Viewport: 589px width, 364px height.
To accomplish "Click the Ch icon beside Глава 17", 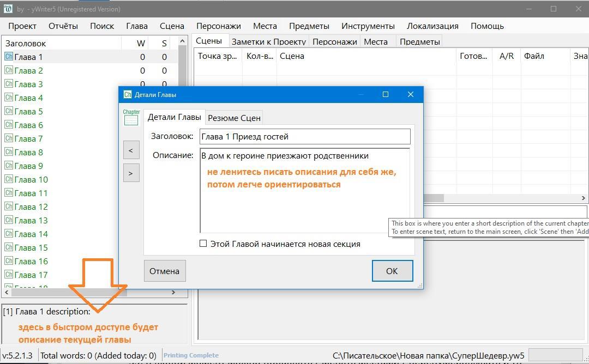I will (9, 275).
